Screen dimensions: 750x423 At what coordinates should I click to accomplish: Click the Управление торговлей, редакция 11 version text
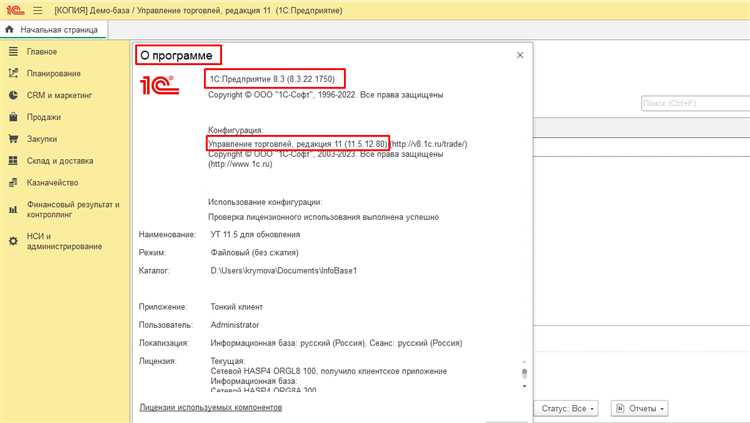298,144
